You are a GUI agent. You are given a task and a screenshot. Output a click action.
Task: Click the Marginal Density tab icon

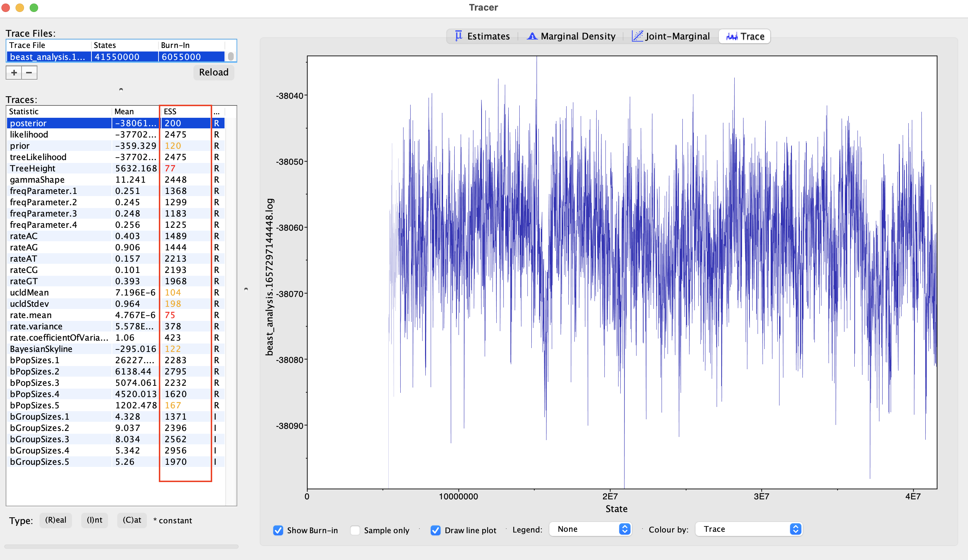pyautogui.click(x=532, y=36)
